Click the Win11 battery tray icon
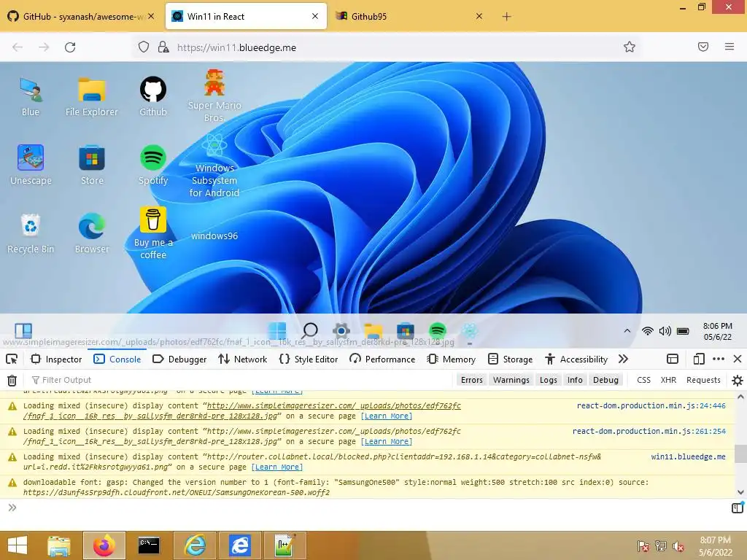This screenshot has width=747, height=560. tap(683, 331)
